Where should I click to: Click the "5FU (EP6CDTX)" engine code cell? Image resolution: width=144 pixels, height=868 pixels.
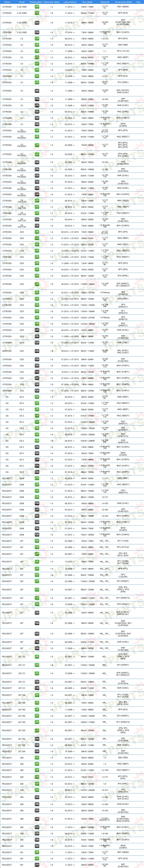click(x=123, y=790)
